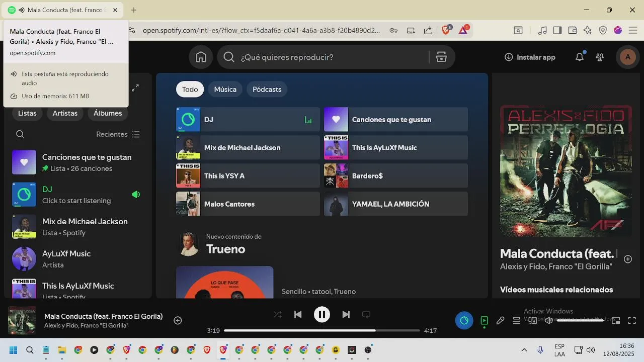Screen dimensions: 644x362
Task: Open the Malos Cantores card
Action: point(248,204)
